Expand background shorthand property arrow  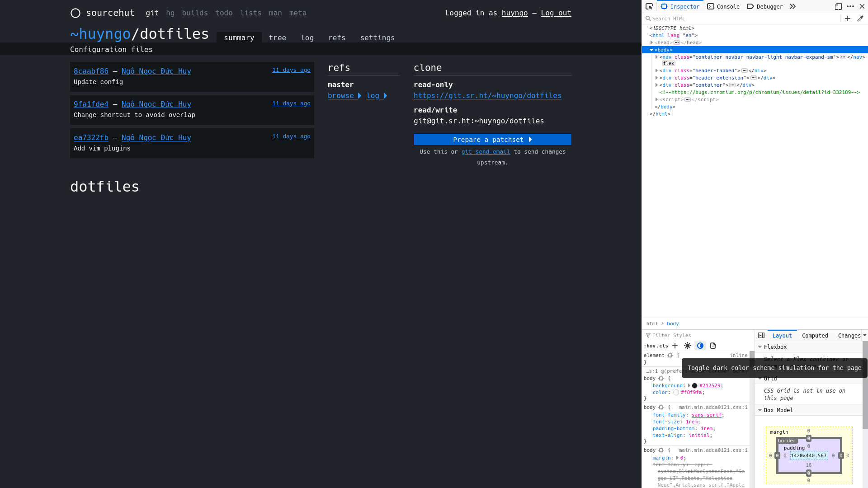pyautogui.click(x=689, y=386)
